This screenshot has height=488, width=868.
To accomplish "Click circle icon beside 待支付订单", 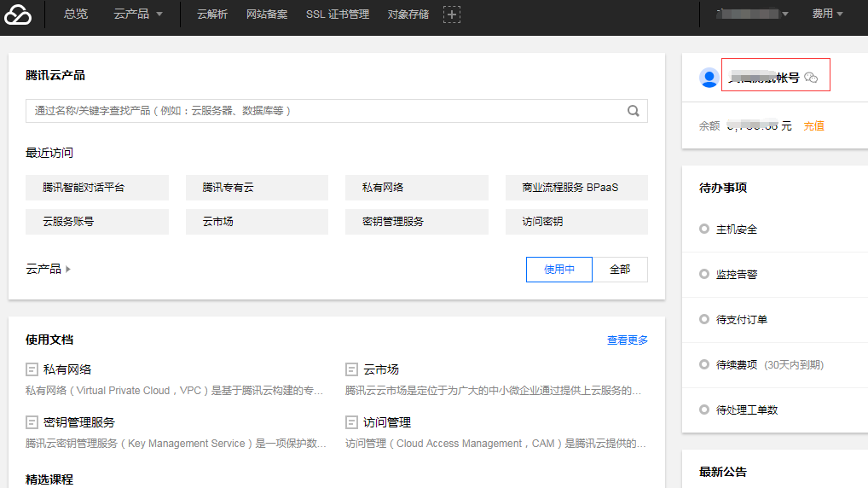I will pyautogui.click(x=704, y=319).
